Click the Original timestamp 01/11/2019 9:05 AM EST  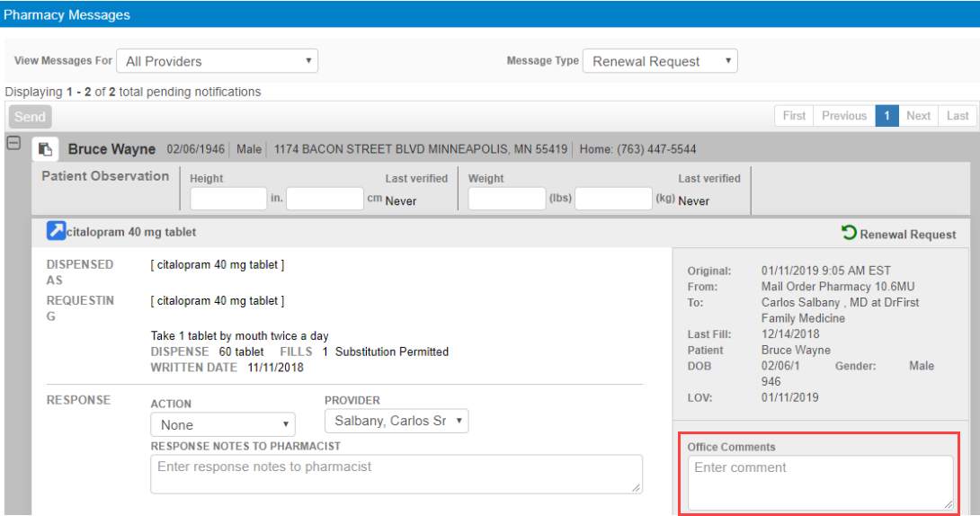(825, 271)
